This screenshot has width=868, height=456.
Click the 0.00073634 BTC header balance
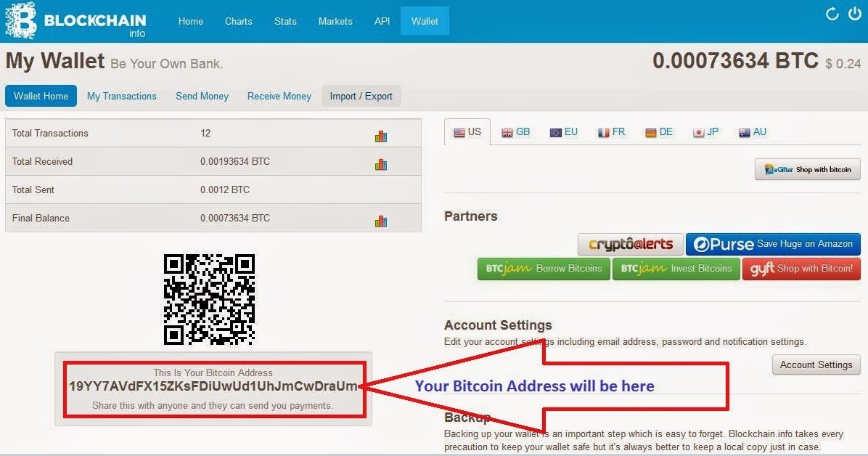[735, 60]
